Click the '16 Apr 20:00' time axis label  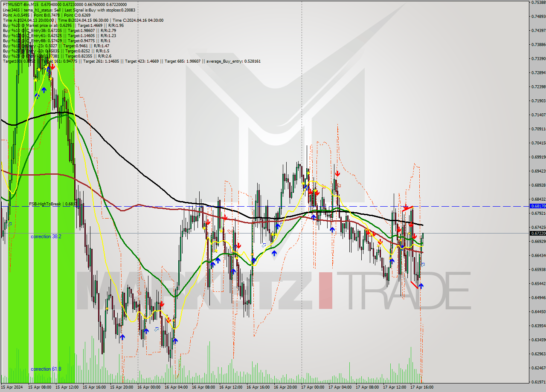coord(285,387)
